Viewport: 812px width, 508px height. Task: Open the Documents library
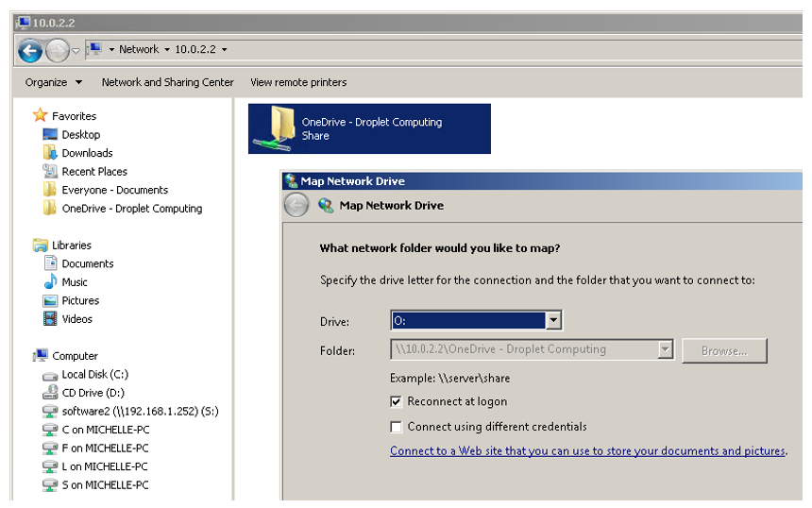pyautogui.click(x=88, y=264)
